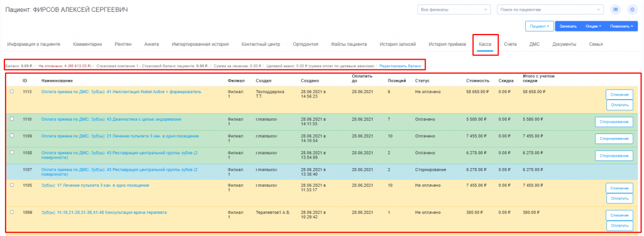Click the 58 658.00 ₽ cost value
Screen dimensions: 644x236
(477, 92)
